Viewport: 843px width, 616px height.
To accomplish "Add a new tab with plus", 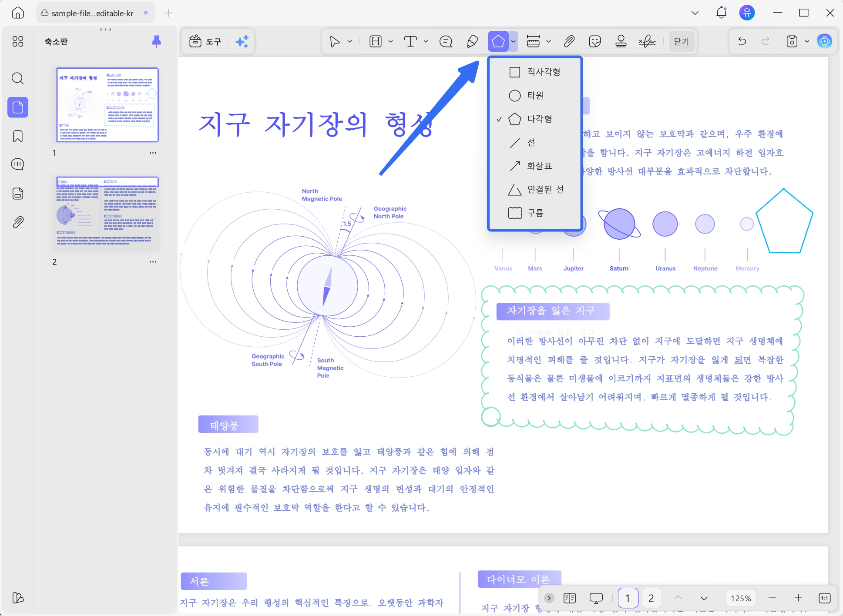I will (x=168, y=13).
